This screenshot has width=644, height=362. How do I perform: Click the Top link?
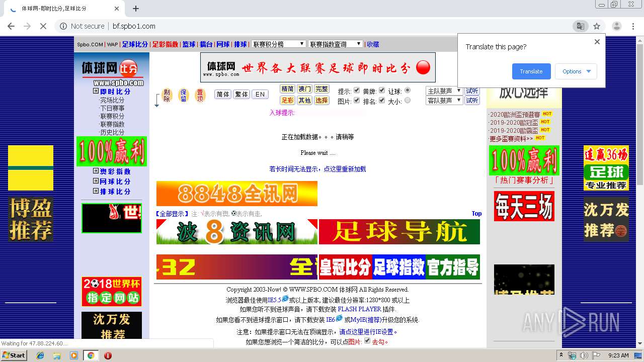click(476, 214)
